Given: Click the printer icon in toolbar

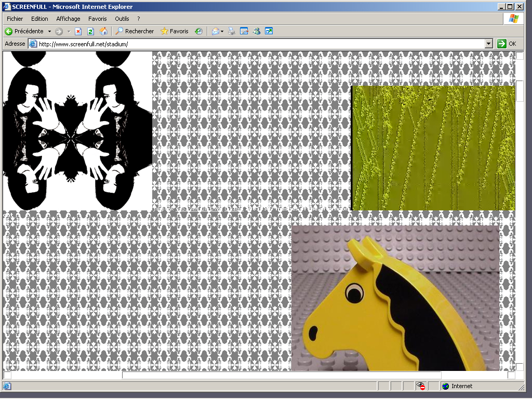Looking at the screenshot, I should coord(232,31).
